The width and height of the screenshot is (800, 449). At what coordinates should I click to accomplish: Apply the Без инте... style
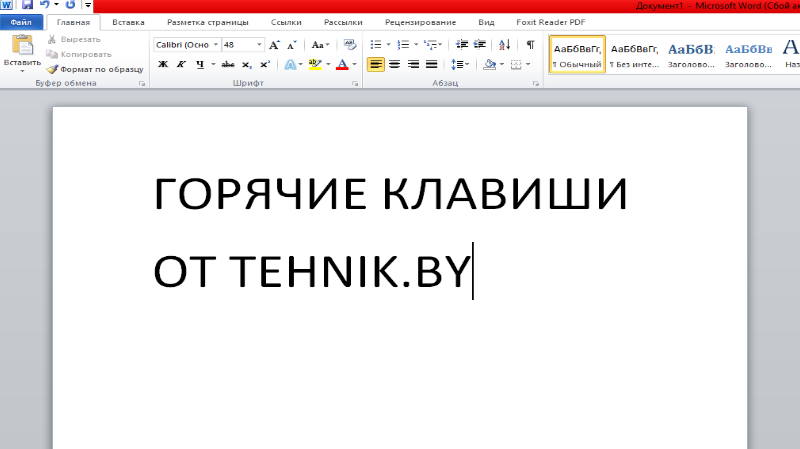point(634,54)
